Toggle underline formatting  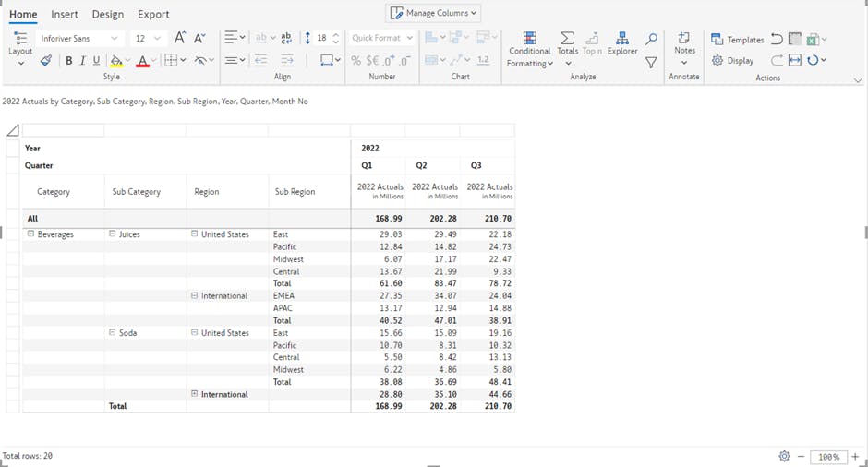[96, 61]
